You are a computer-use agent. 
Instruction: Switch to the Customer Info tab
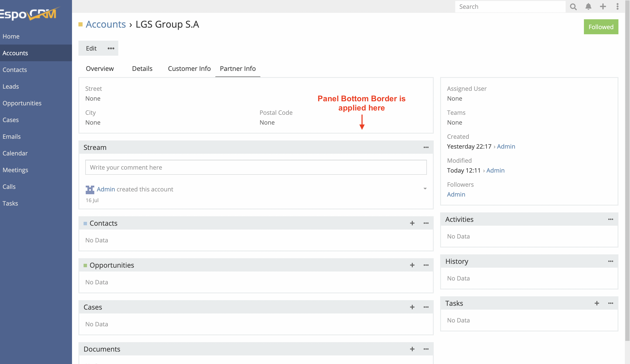tap(189, 69)
